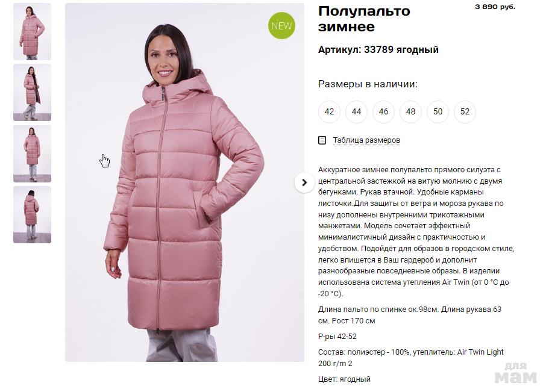
Task: Select size 42
Action: tap(329, 111)
